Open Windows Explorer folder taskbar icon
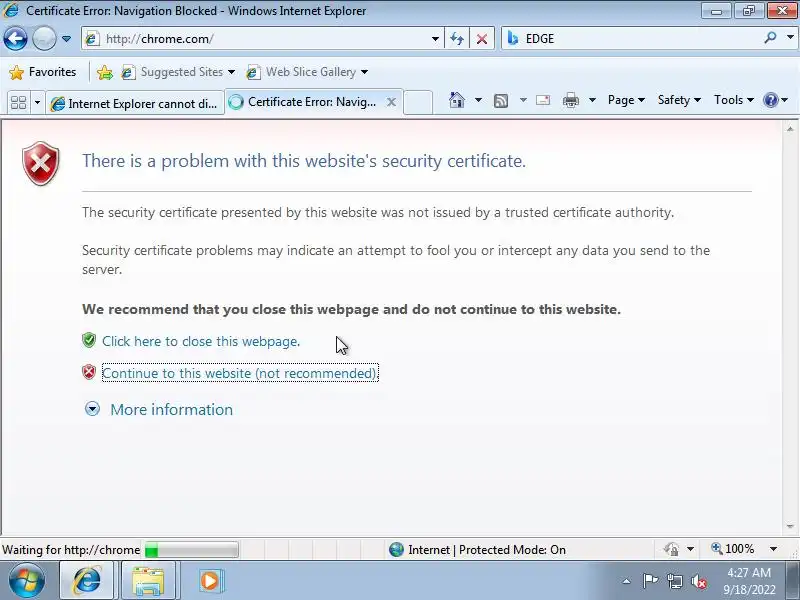 [x=148, y=581]
